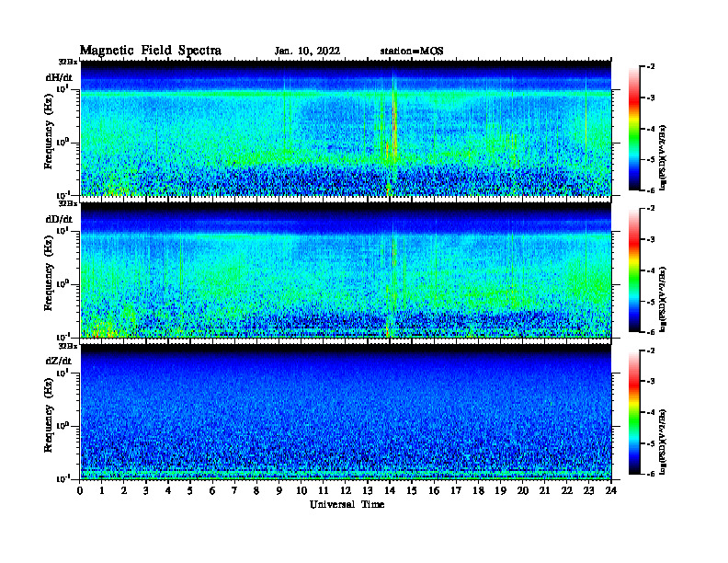Click the -4 value on dH/dt color bar
The image size is (728, 563).
(651, 129)
